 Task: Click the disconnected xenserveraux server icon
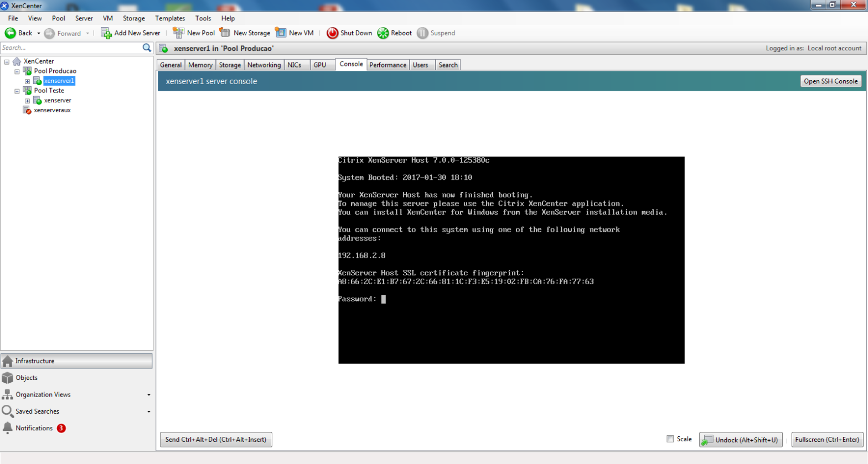click(x=27, y=110)
